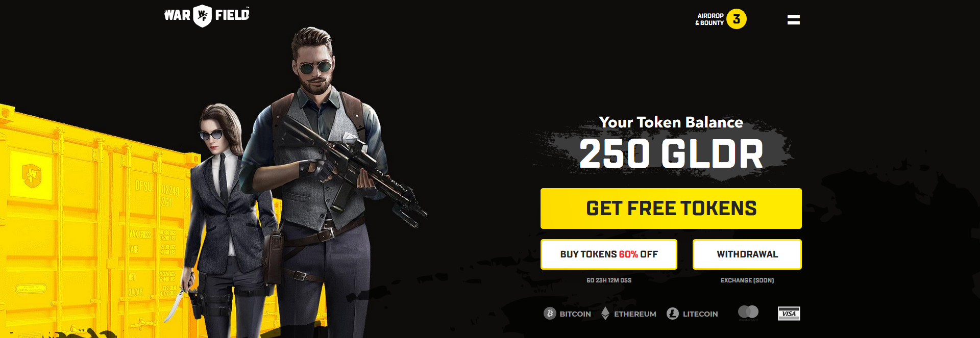
Task: Click the Airdrop & Bounty text
Action: tap(709, 19)
